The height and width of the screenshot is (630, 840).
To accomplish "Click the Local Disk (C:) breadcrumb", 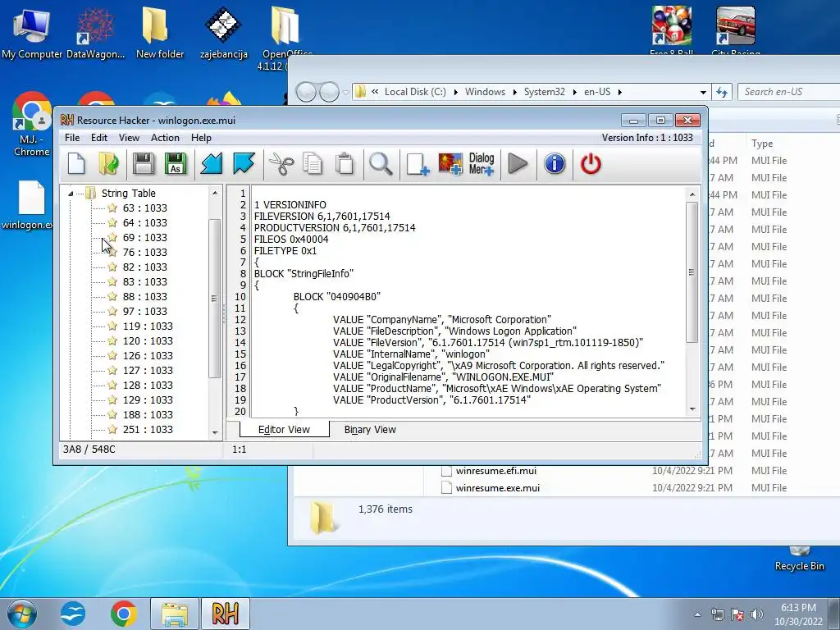I will point(415,92).
